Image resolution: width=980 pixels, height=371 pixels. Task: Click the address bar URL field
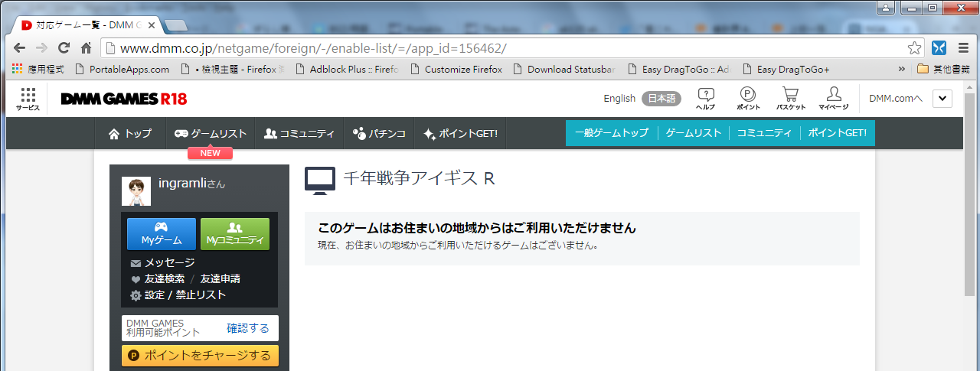tap(505, 47)
